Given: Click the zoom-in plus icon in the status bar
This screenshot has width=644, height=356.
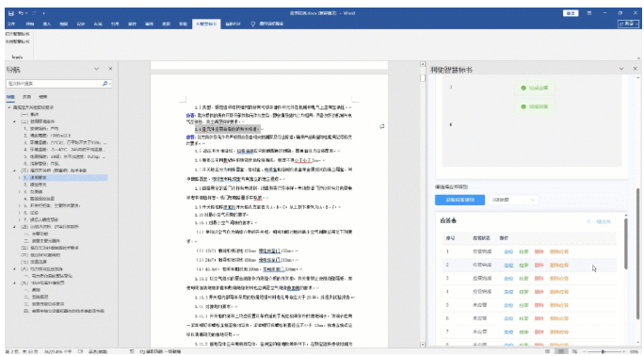Looking at the screenshot, I should coord(624,351).
